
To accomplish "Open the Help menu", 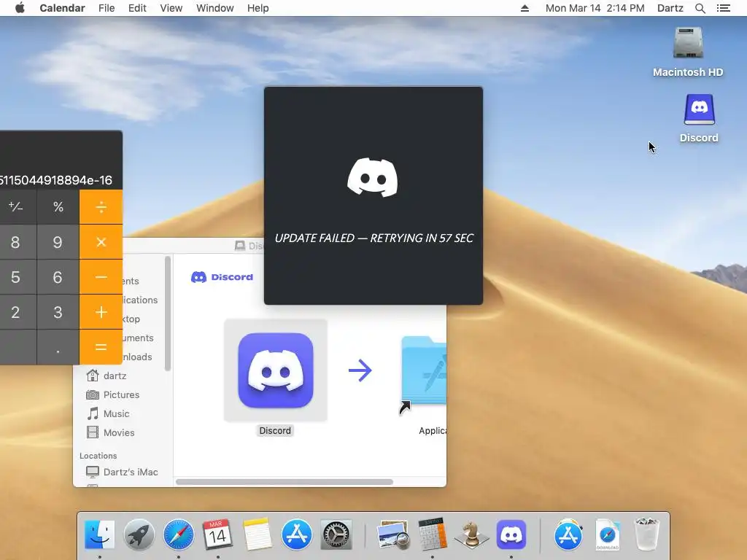I will point(258,8).
